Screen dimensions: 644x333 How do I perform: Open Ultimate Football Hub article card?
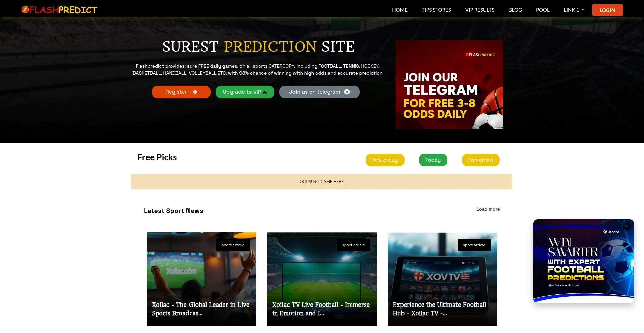(x=442, y=279)
